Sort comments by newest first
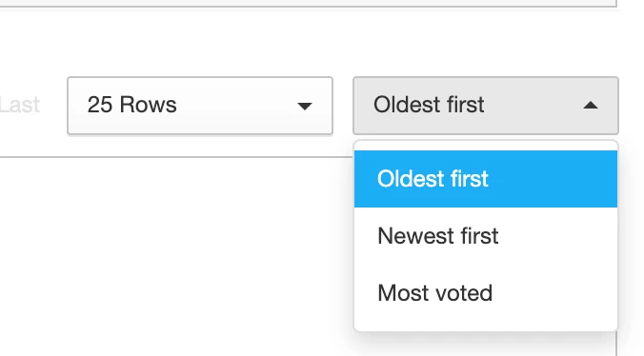This screenshot has height=356, width=644. click(486, 236)
